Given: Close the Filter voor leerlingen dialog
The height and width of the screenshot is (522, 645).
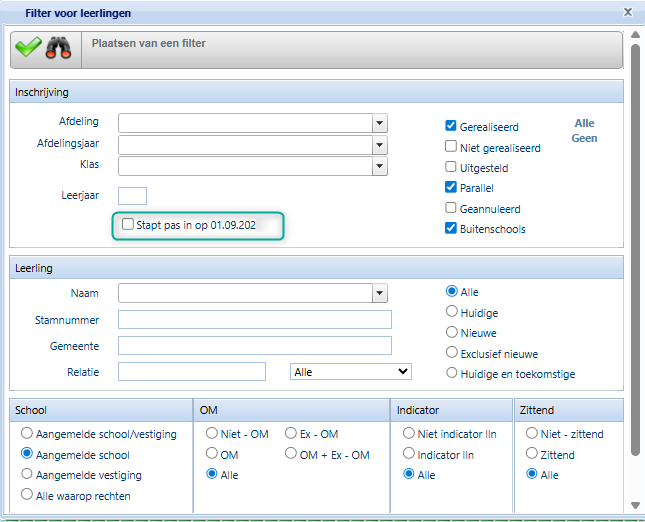Looking at the screenshot, I should tap(627, 13).
